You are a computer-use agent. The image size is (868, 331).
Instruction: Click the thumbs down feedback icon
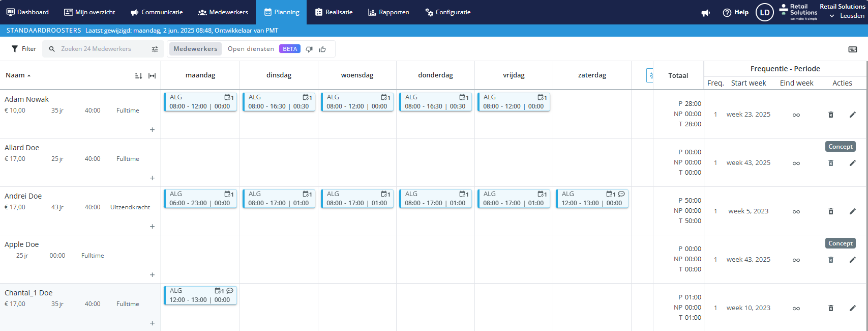(x=309, y=49)
